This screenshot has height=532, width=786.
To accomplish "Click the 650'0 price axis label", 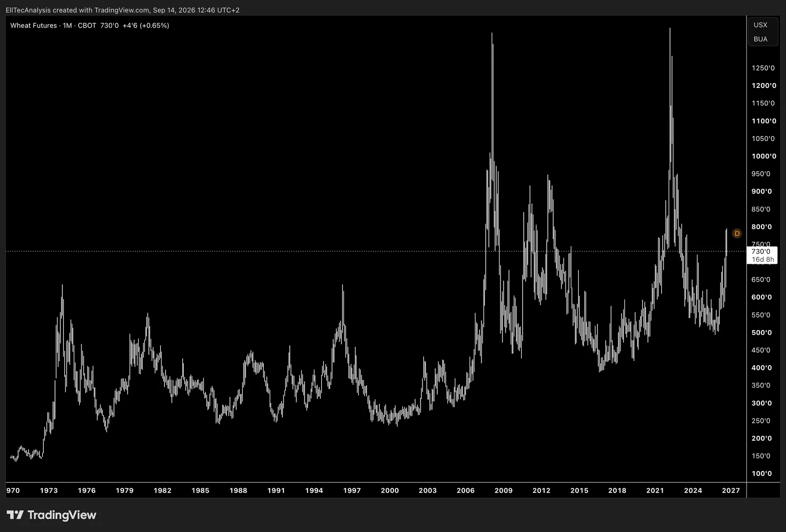I will tap(761, 280).
